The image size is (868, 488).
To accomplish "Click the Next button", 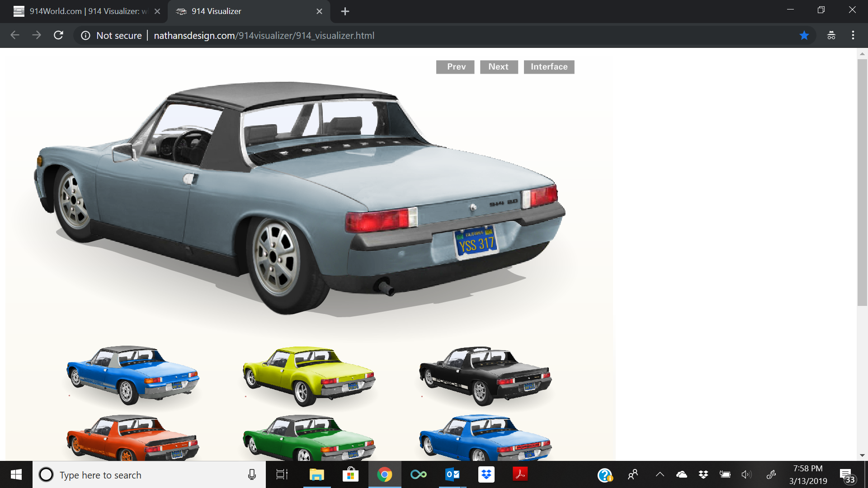I will [499, 67].
